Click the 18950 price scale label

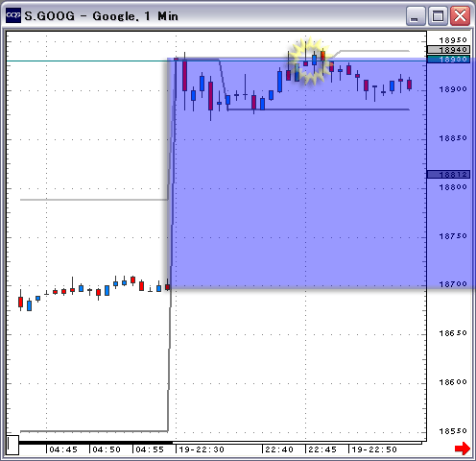point(453,40)
